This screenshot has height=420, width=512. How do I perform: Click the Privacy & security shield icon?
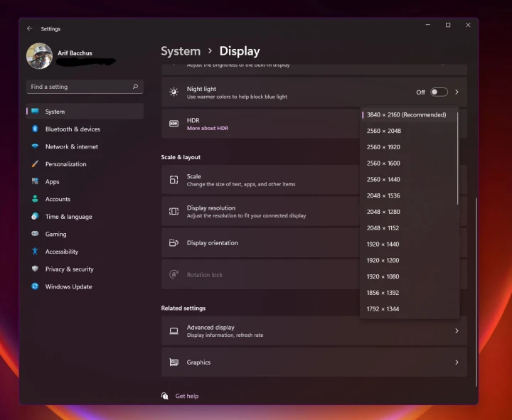pos(35,269)
